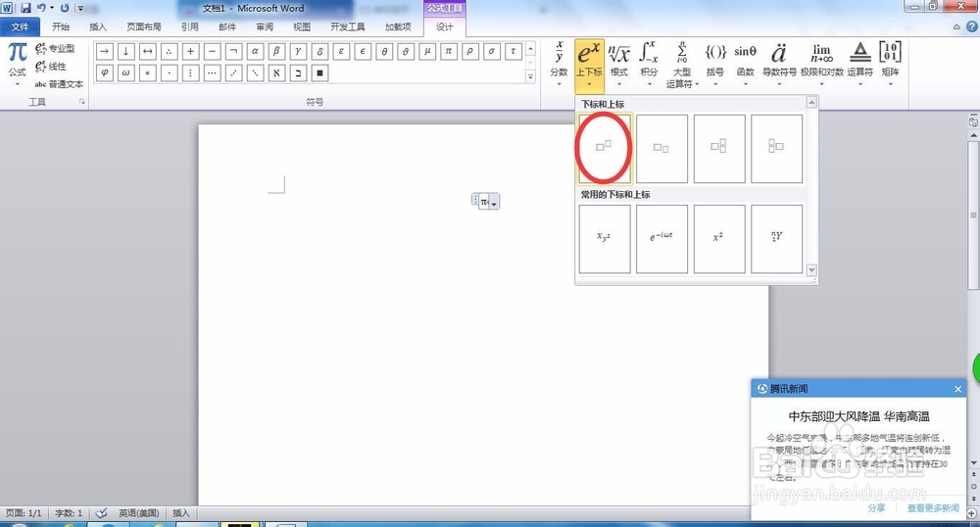The image size is (980, 527).
Task: Insert the delta symbol
Action: click(x=320, y=51)
